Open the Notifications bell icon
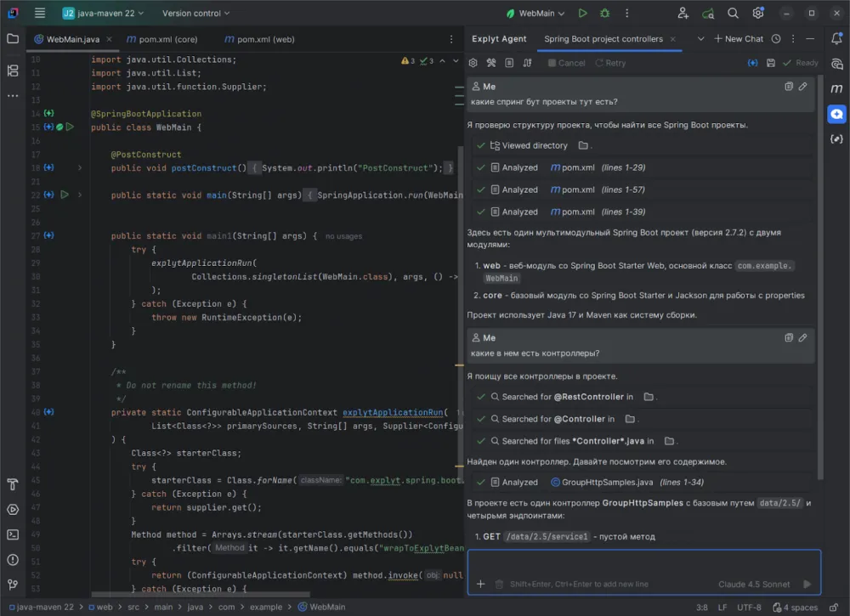The height and width of the screenshot is (616, 850). [x=836, y=39]
